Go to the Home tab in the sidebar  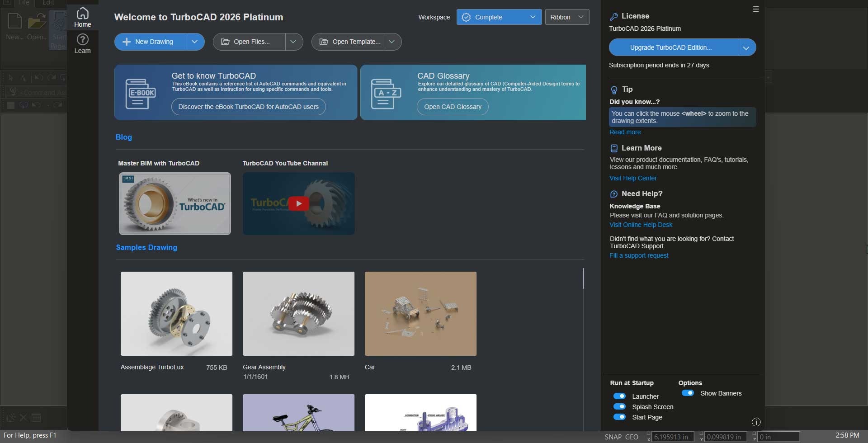point(83,17)
